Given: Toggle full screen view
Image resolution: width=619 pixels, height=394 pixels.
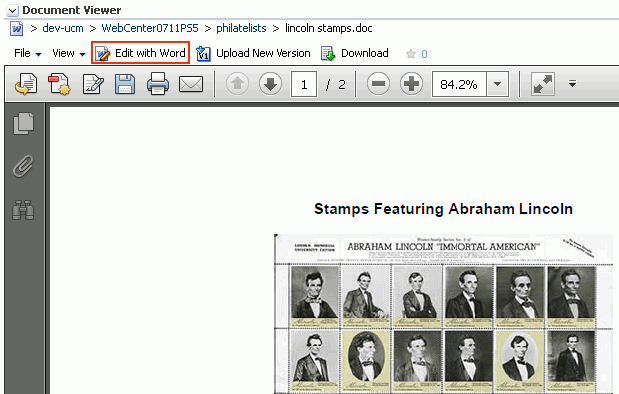Looking at the screenshot, I should click(543, 84).
